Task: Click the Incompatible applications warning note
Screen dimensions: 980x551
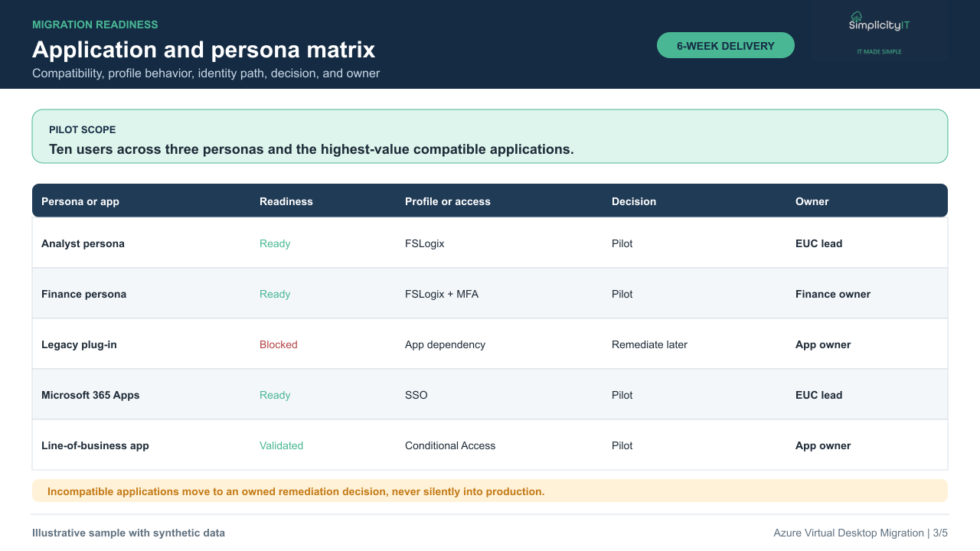Action: [490, 491]
